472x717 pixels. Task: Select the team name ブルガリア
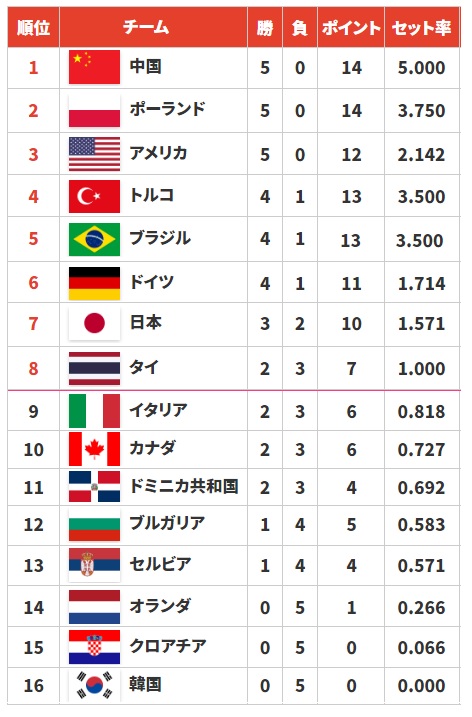tap(167, 523)
